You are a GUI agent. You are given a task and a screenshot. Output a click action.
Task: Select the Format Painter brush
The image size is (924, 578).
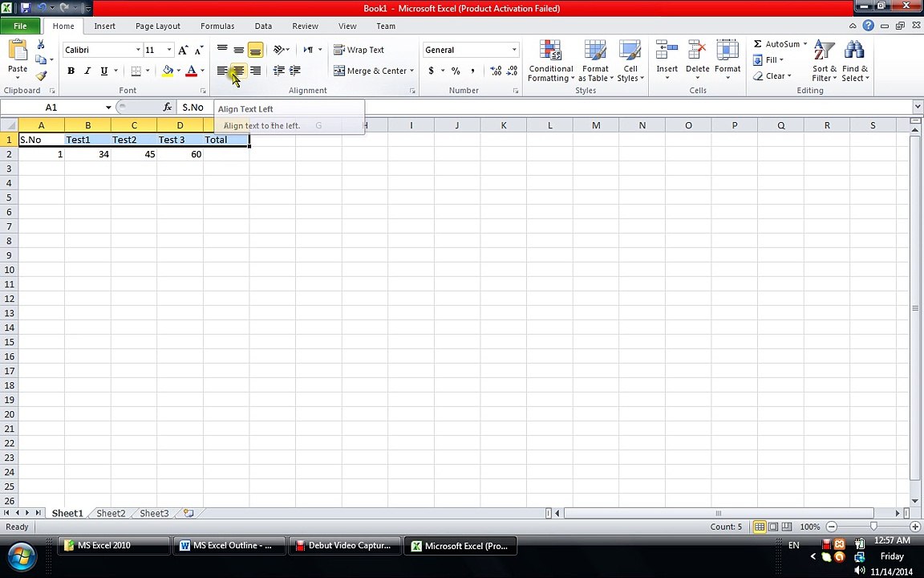click(x=41, y=75)
